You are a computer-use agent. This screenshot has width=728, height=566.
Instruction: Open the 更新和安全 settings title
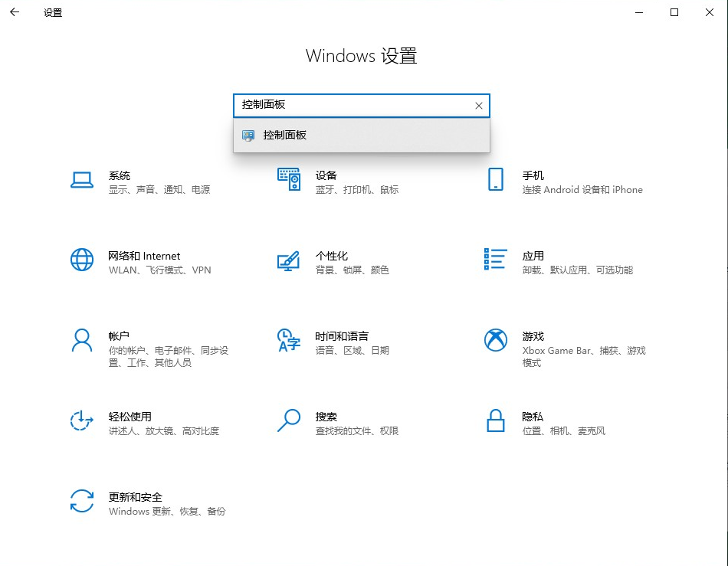[136, 497]
